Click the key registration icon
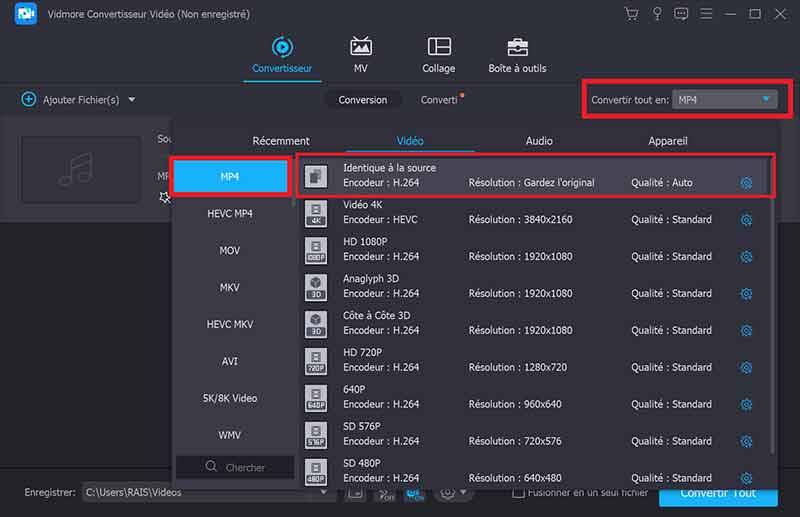The width and height of the screenshot is (800, 517). pos(657,14)
